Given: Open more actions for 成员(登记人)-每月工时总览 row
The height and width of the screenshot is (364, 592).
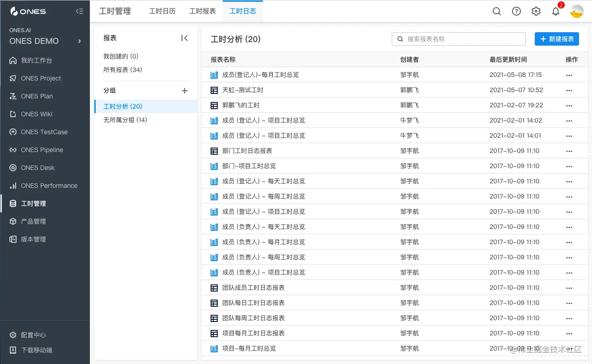Looking at the screenshot, I should pos(569,75).
